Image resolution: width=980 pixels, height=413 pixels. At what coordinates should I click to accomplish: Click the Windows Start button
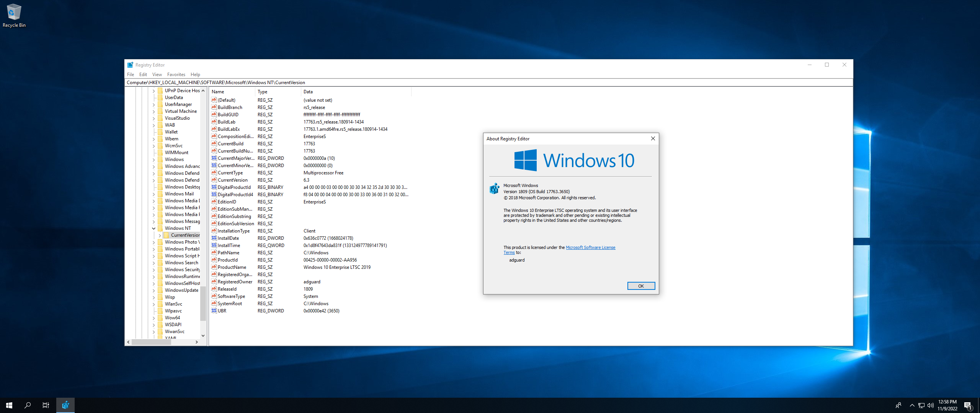click(9, 405)
